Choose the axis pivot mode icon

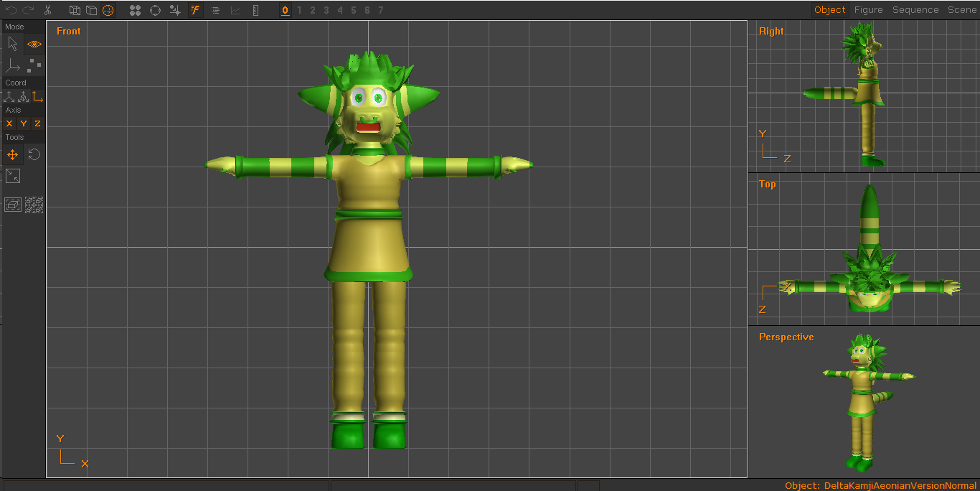tap(13, 66)
